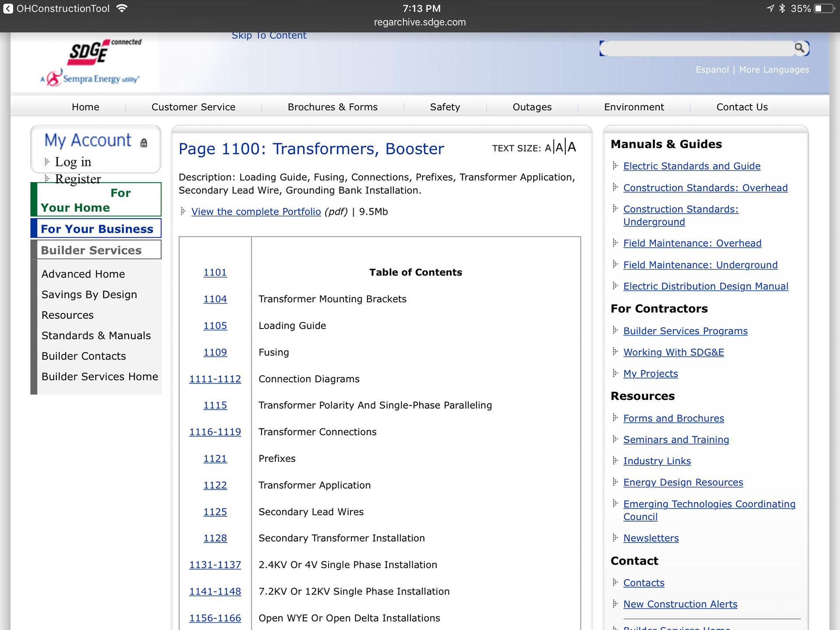
Task: Open Electric Distribution Design Manual link
Action: point(706,286)
